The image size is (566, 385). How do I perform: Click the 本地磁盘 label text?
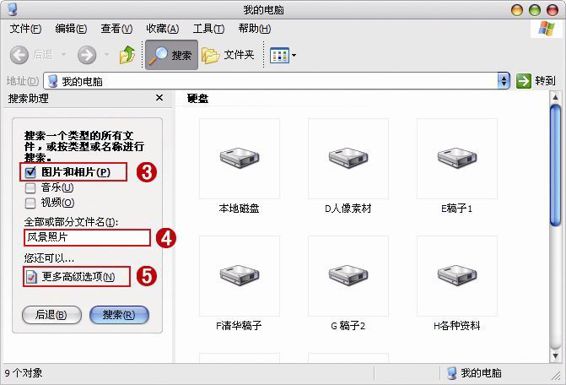point(239,209)
